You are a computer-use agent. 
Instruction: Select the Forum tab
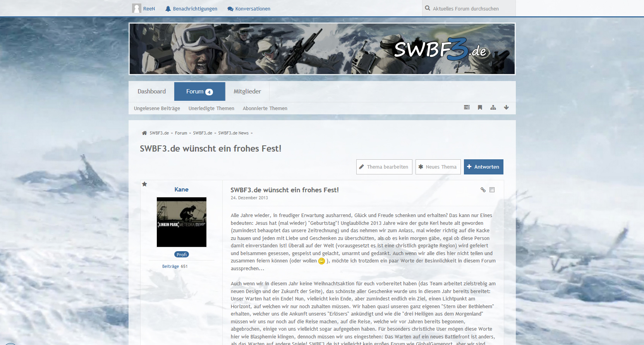(x=199, y=91)
